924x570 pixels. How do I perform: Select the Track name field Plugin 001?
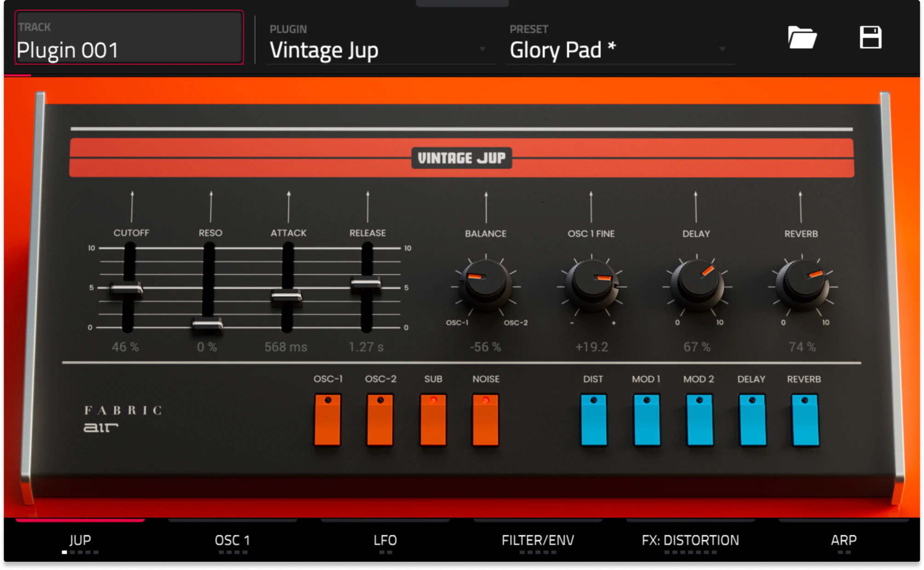[129, 38]
